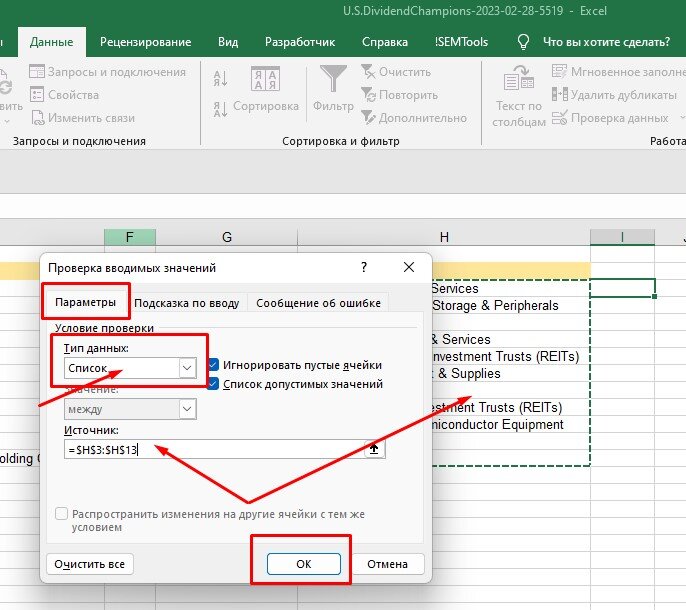Click the selected cell in column I
This screenshot has width=686, height=610.
(x=623, y=288)
